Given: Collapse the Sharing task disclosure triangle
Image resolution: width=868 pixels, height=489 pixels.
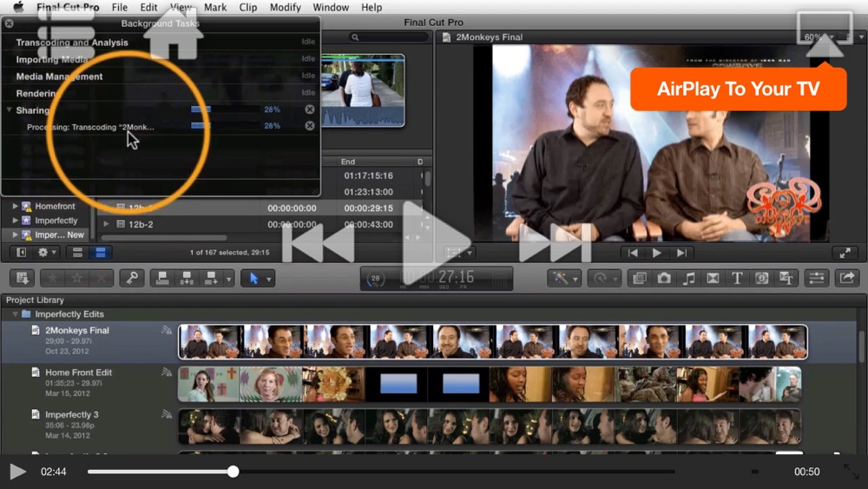Looking at the screenshot, I should click(9, 109).
